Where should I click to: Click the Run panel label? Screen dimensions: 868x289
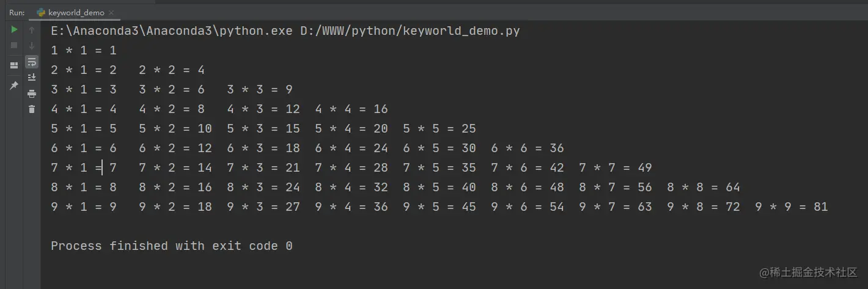[17, 12]
